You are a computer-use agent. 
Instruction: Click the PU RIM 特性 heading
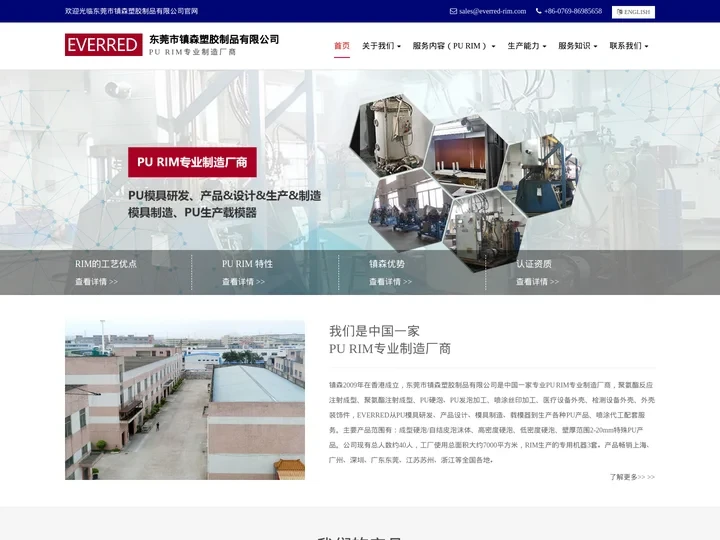(247, 264)
